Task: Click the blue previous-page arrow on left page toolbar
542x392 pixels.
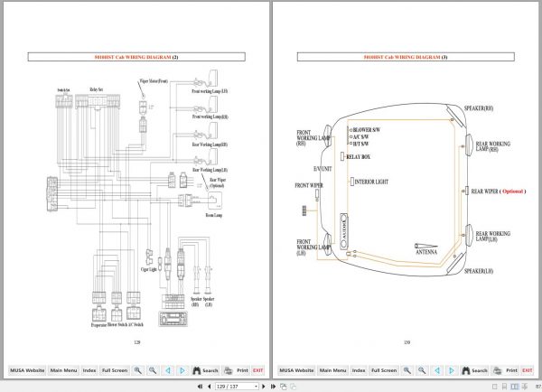Action: [168, 370]
